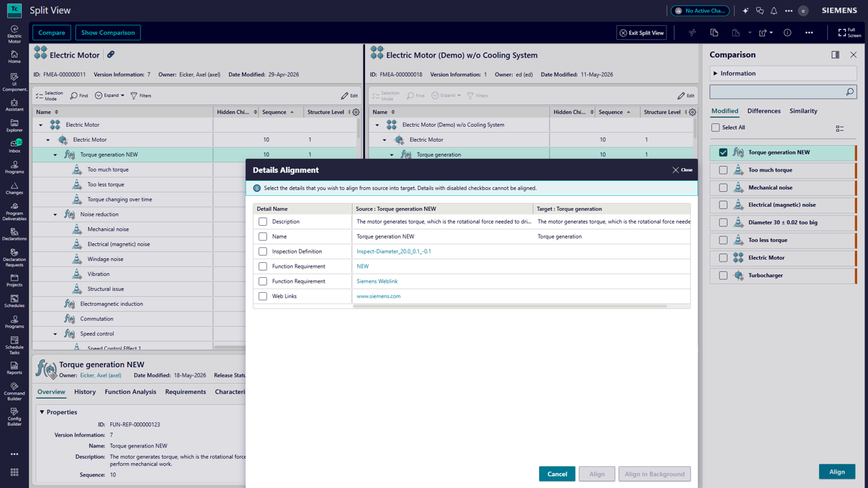
Task: Click the link icon beside Electric Motor title
Action: (111, 55)
